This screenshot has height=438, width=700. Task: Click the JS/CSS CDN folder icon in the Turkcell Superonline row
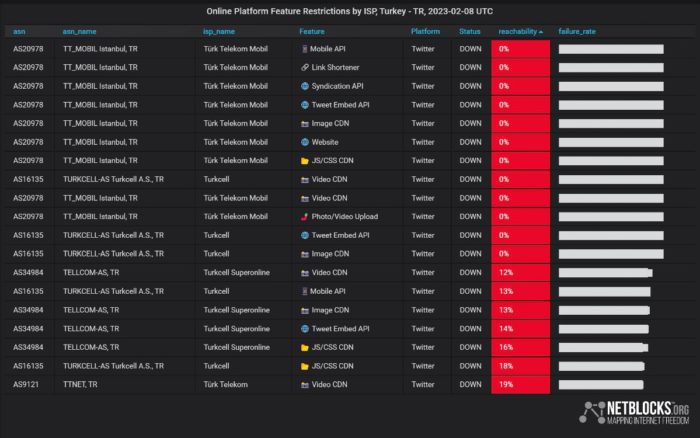305,347
